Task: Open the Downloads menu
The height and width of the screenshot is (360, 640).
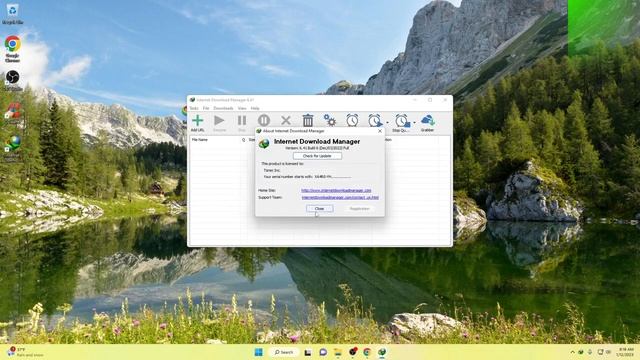Action: click(223, 108)
